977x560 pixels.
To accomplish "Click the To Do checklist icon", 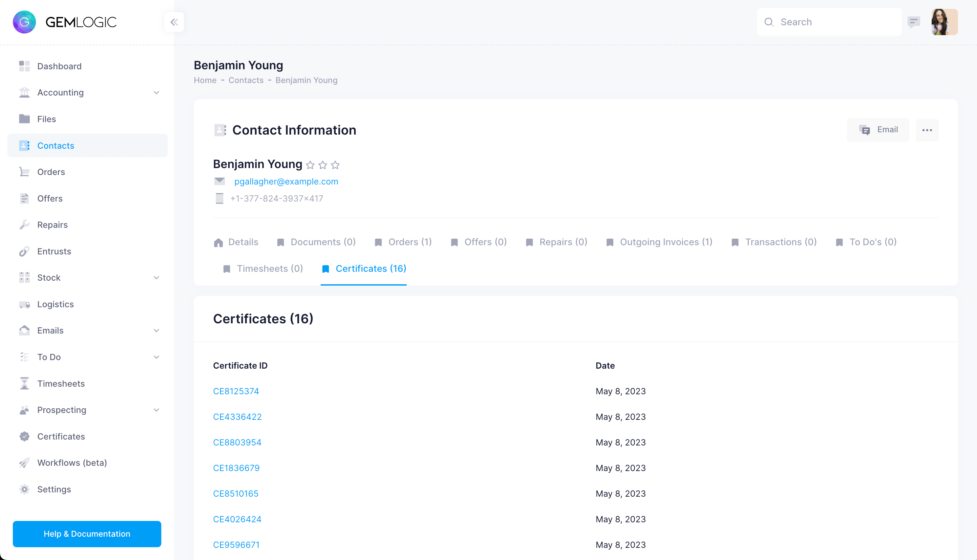I will pos(24,357).
